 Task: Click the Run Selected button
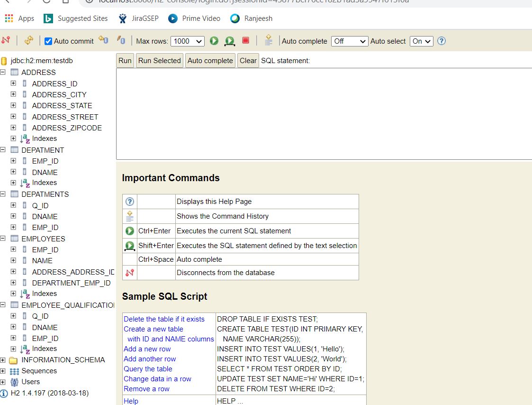160,61
